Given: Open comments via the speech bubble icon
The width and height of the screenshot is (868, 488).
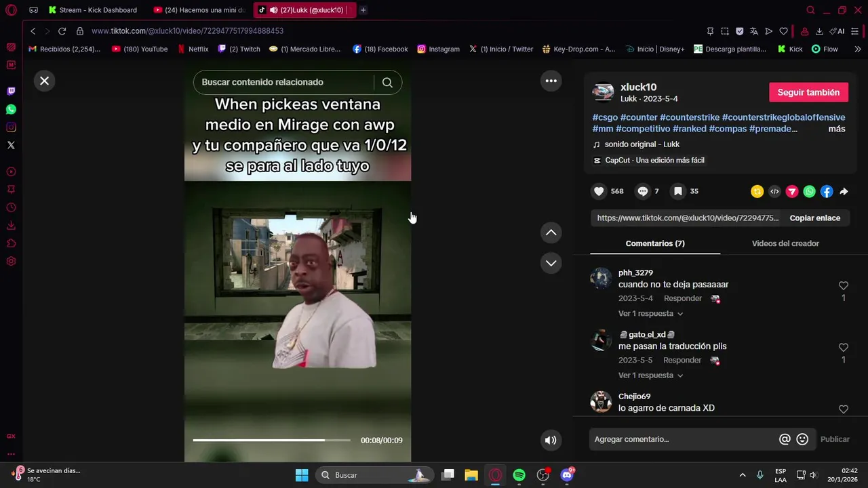Looking at the screenshot, I should tap(643, 191).
